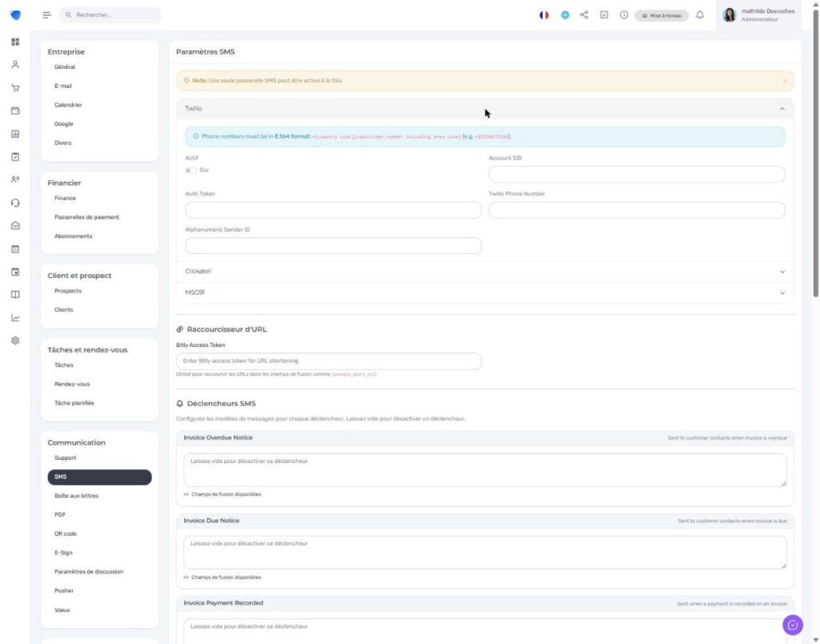Image resolution: width=820 pixels, height=644 pixels.
Task: Open the clock timer icon in top bar
Action: (624, 14)
